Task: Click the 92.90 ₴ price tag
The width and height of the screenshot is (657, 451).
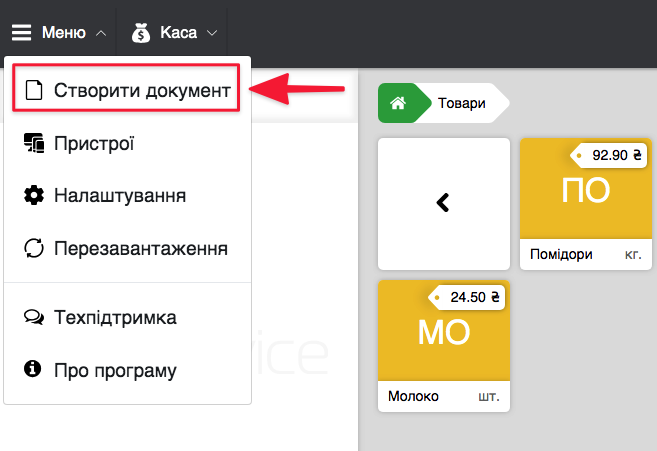Action: 611,156
